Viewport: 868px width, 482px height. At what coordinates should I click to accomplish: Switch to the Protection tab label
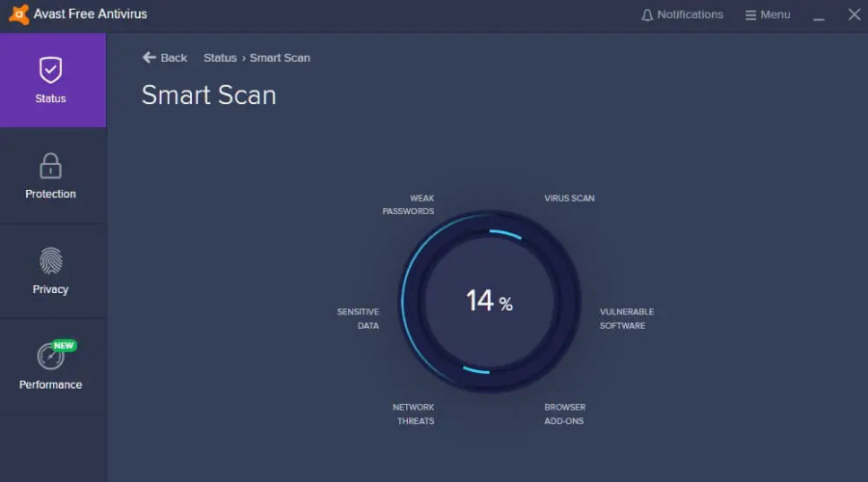pyautogui.click(x=50, y=194)
